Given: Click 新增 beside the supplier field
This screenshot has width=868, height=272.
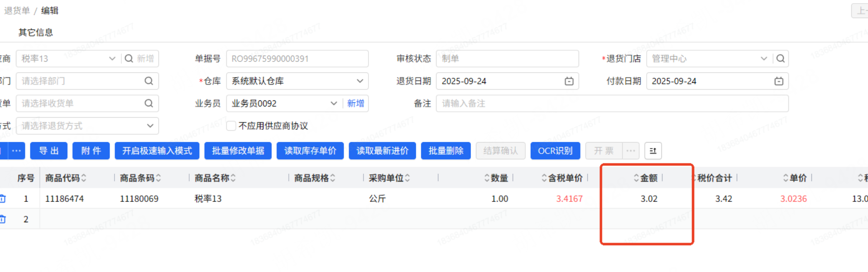Looking at the screenshot, I should (145, 58).
